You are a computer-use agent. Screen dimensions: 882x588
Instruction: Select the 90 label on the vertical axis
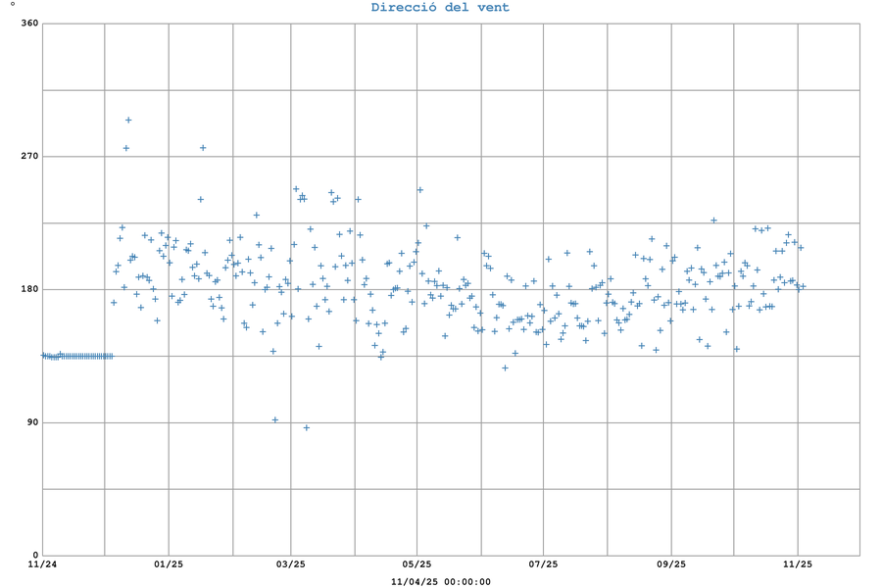pyautogui.click(x=31, y=422)
